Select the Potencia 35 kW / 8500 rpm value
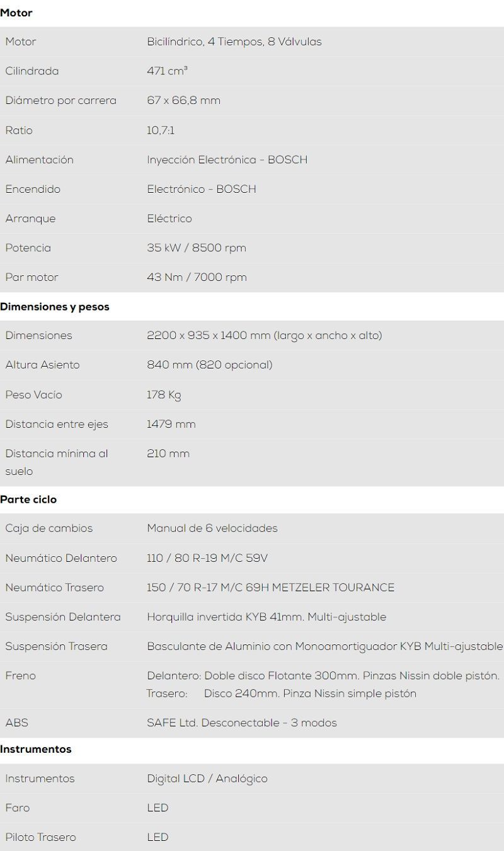Screen dimensions: 504x851 [x=197, y=248]
